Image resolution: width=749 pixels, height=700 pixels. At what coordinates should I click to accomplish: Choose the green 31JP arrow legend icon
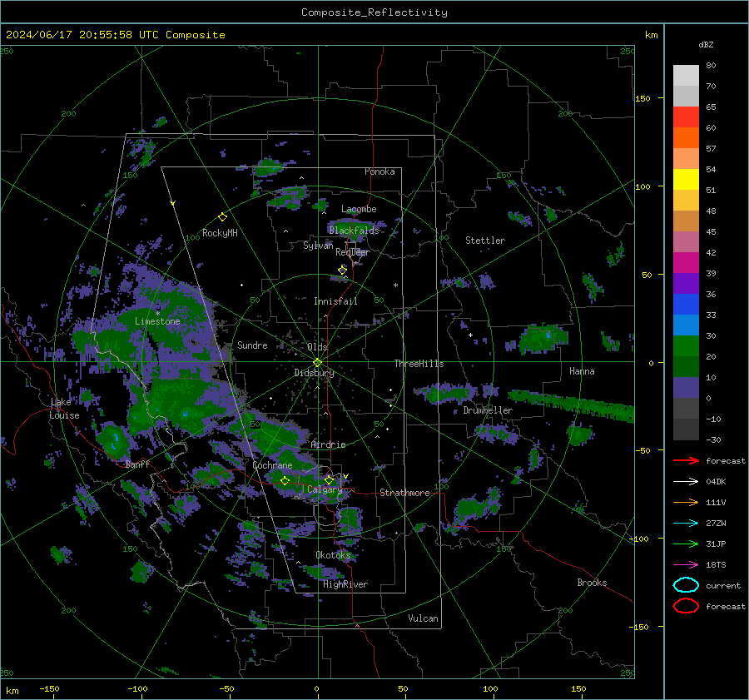(686, 544)
